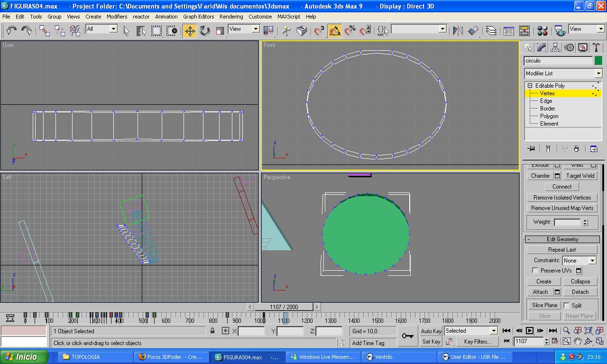Toggle the Window/Crossing selection mode
The height and width of the screenshot is (364, 607).
[172, 31]
